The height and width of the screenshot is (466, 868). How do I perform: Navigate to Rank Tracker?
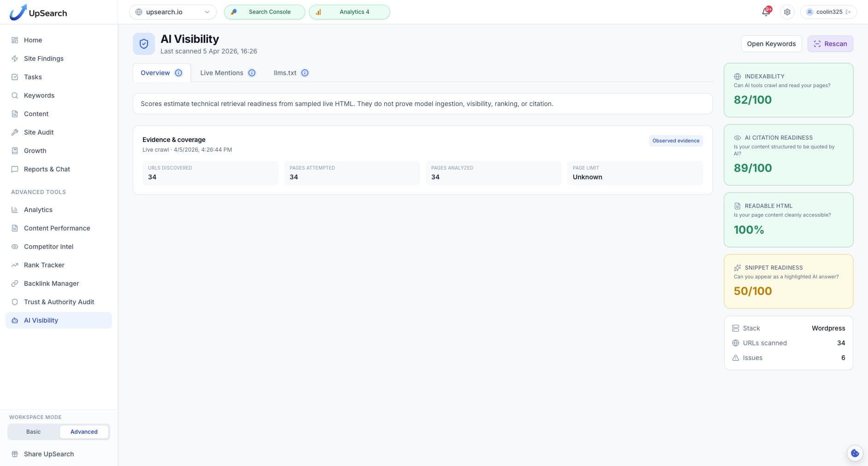click(x=59, y=265)
